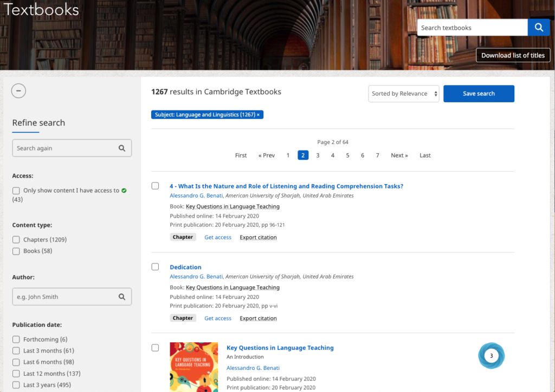Tick the Key Questions in Language Teaching book checkbox
The image size is (555, 392).
(x=155, y=348)
